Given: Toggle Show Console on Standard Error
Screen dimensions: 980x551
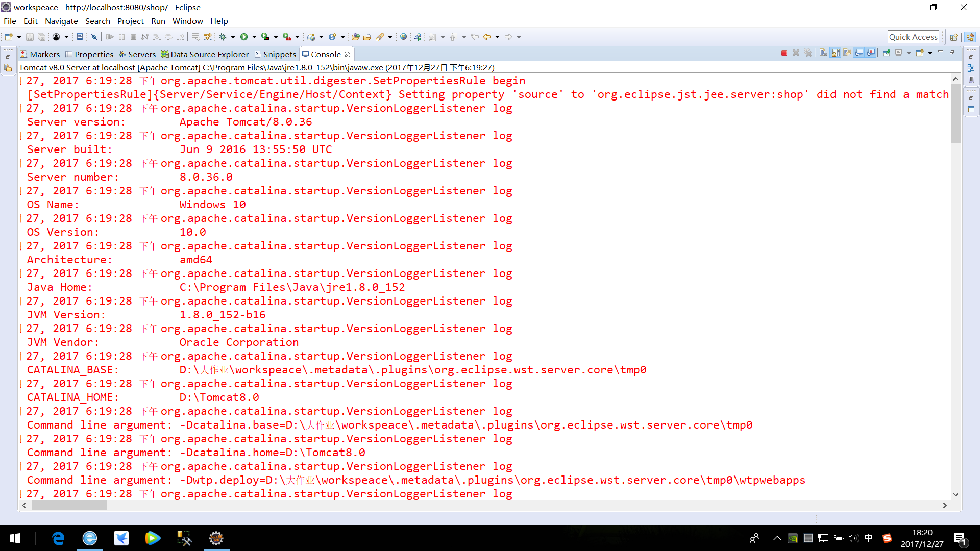Looking at the screenshot, I should coord(871,53).
